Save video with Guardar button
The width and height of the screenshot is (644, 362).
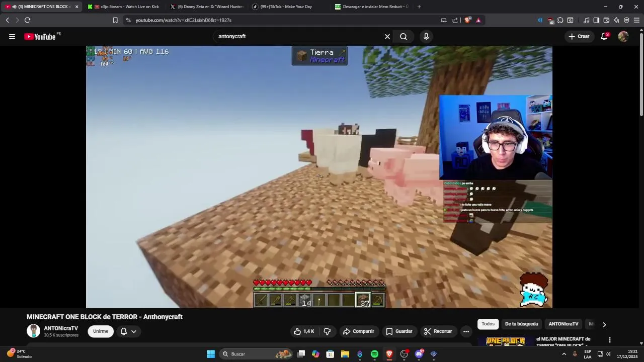(399, 331)
